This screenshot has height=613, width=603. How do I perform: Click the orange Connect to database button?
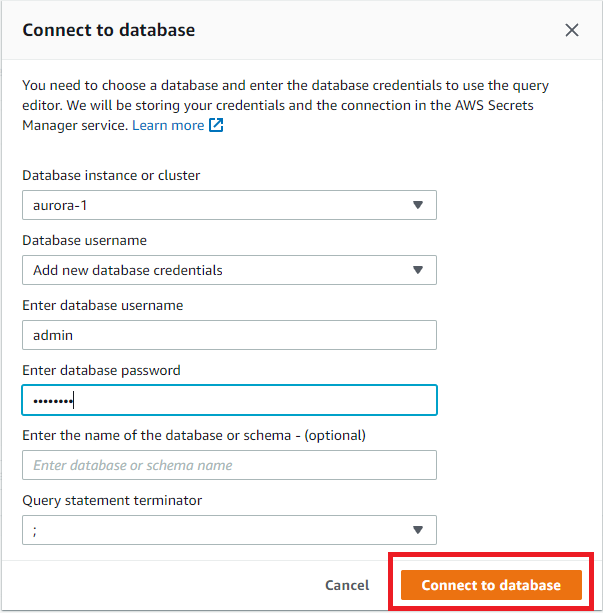(491, 585)
